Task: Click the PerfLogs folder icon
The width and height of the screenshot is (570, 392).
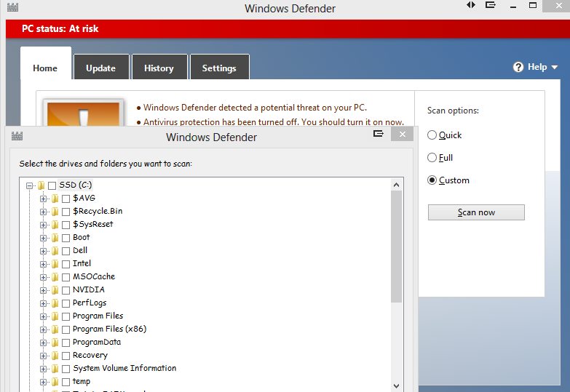Action: [55, 303]
